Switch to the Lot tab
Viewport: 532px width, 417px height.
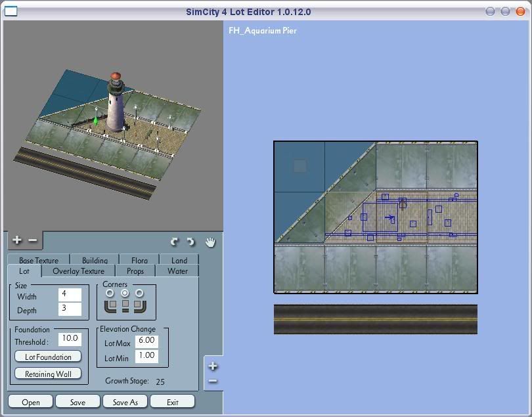point(24,271)
